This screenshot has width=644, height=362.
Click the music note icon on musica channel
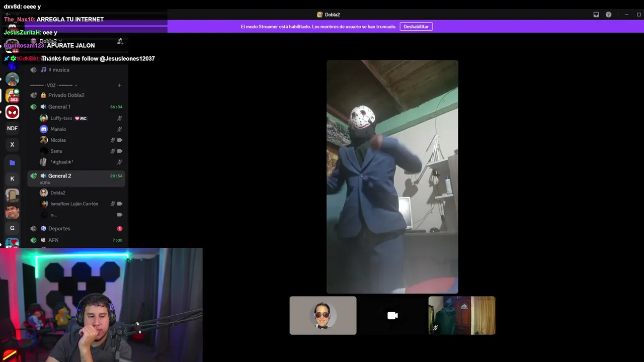pos(43,70)
